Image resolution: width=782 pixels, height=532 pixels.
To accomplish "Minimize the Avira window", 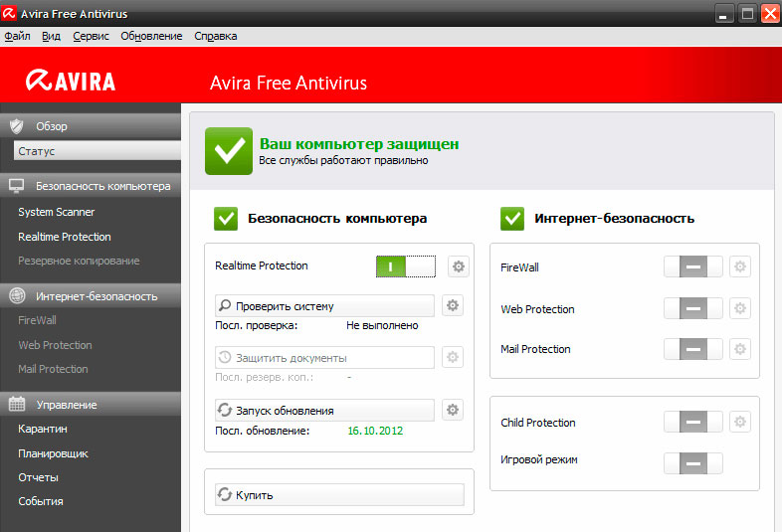I will 723,14.
